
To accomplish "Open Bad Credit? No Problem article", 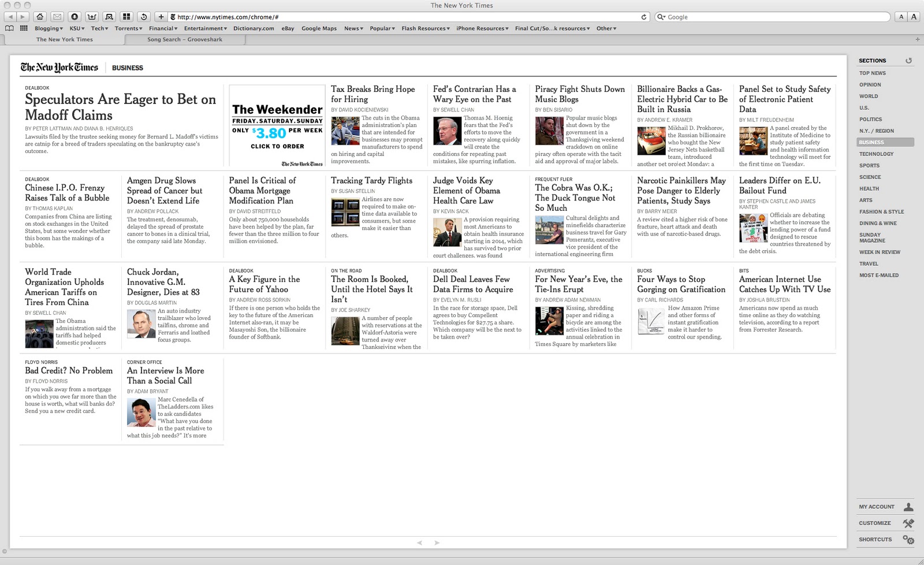I will tap(69, 371).
